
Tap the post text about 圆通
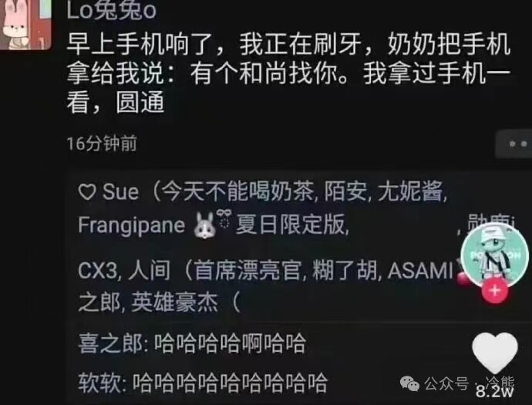tap(288, 73)
